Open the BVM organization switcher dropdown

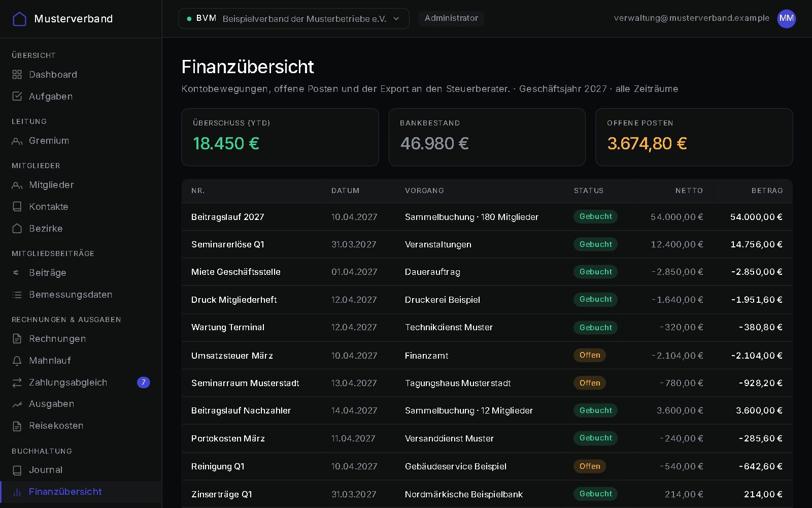tap(294, 19)
